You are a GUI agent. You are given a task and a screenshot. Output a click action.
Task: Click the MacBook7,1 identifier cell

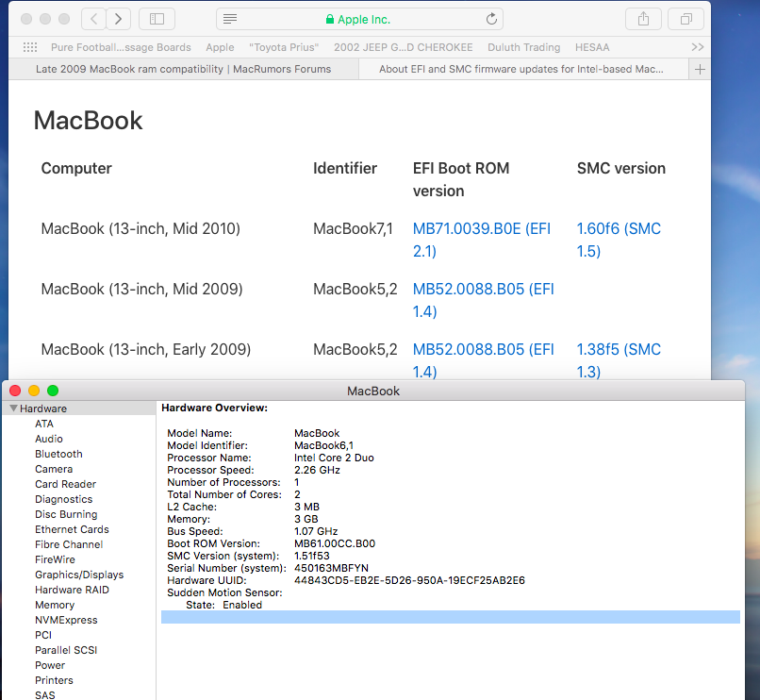[353, 228]
